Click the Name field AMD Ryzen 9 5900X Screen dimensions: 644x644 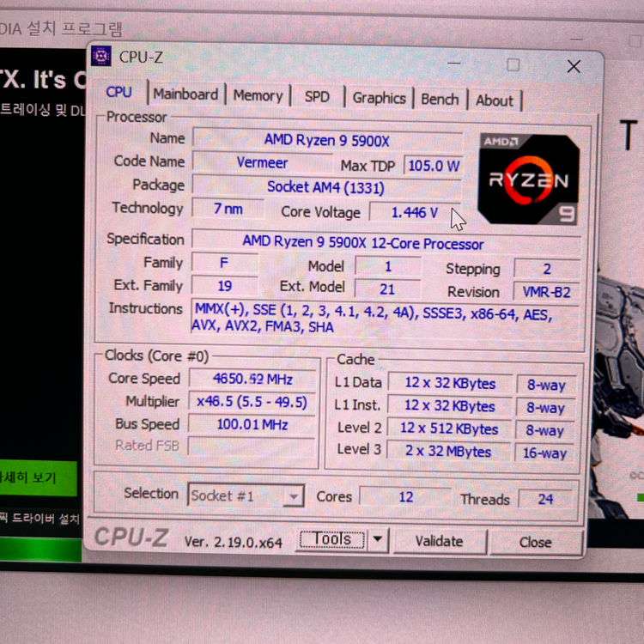[327, 141]
